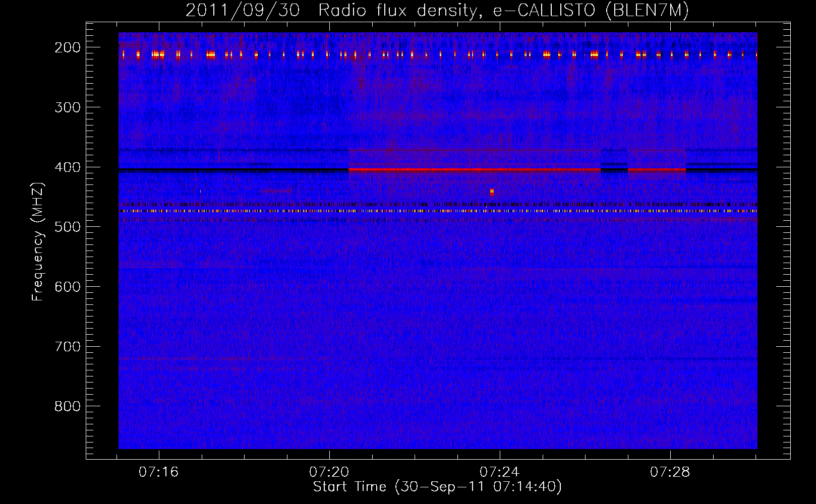816x504 pixels.
Task: Click the 500 frequency tick label
Action: (67, 227)
